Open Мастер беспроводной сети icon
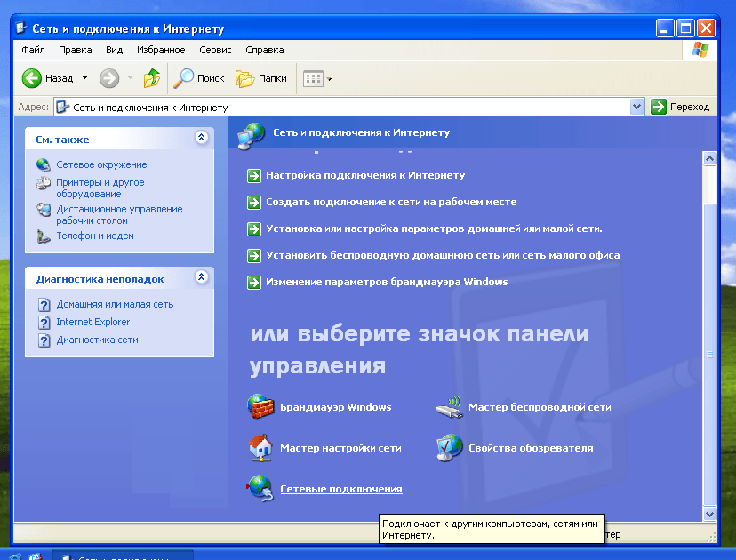 click(x=449, y=407)
